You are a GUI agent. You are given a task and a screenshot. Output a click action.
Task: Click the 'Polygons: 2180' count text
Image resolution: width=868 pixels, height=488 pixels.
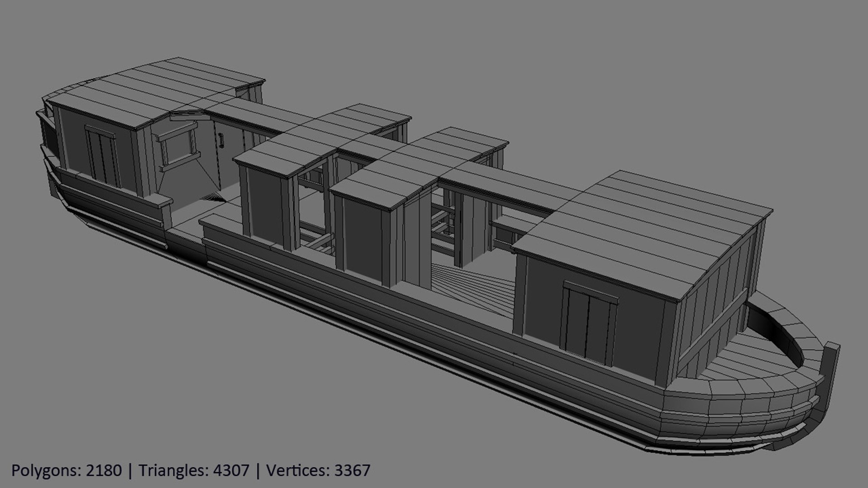coord(66,471)
